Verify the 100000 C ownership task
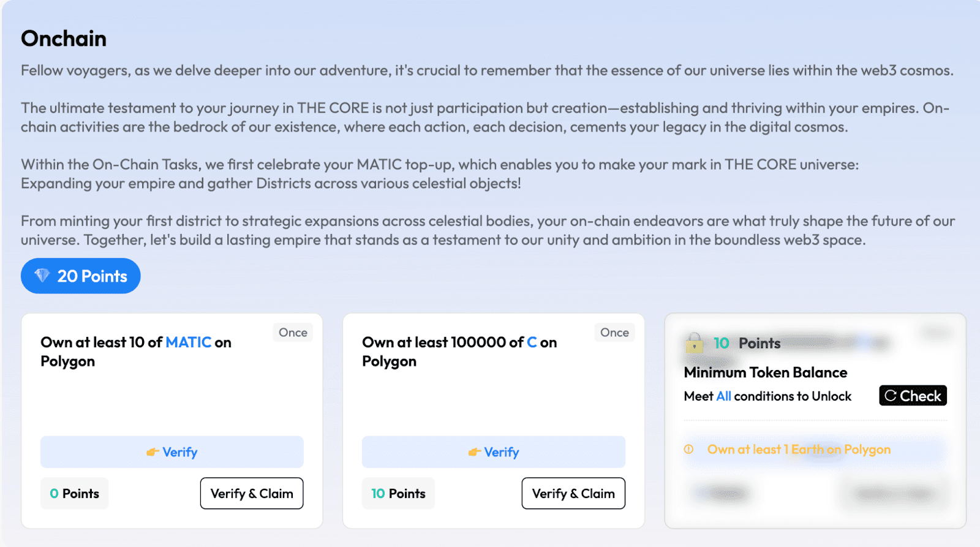This screenshot has width=980, height=547. 494,452
